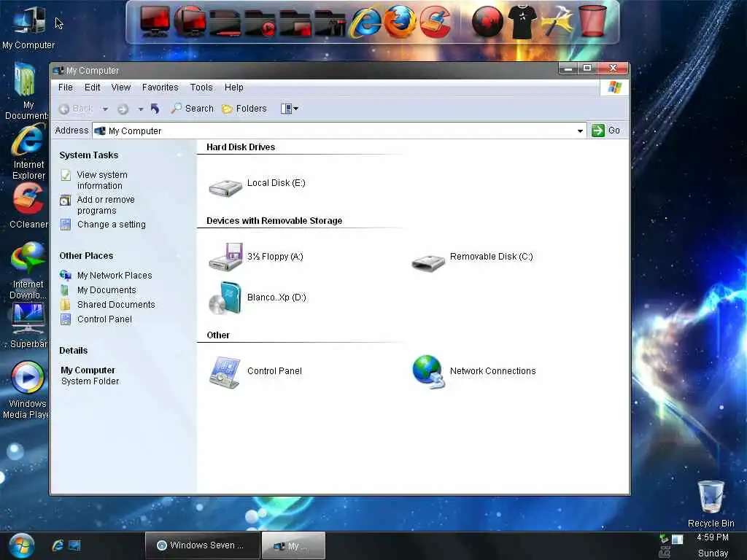Click the Hard Disk Drives group header

point(241,147)
